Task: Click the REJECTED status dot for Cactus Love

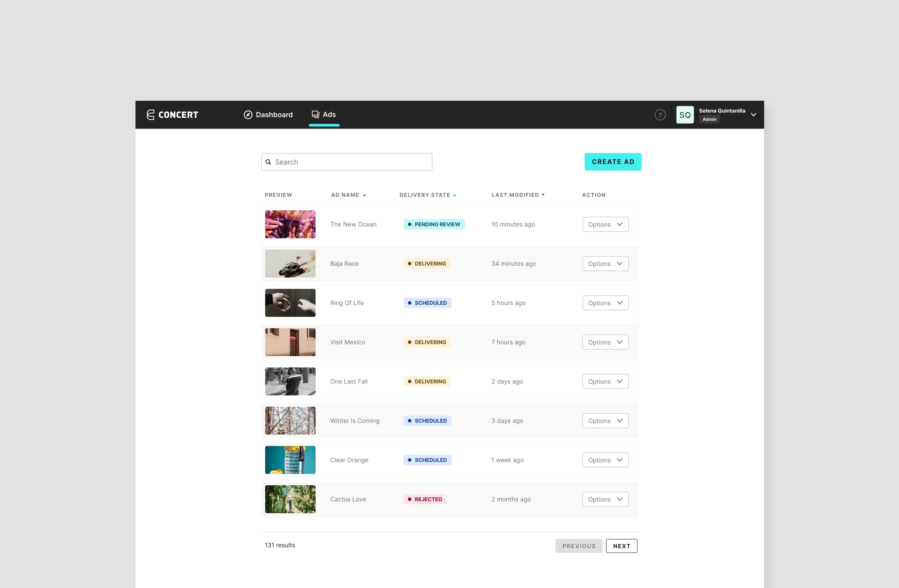Action: point(410,499)
